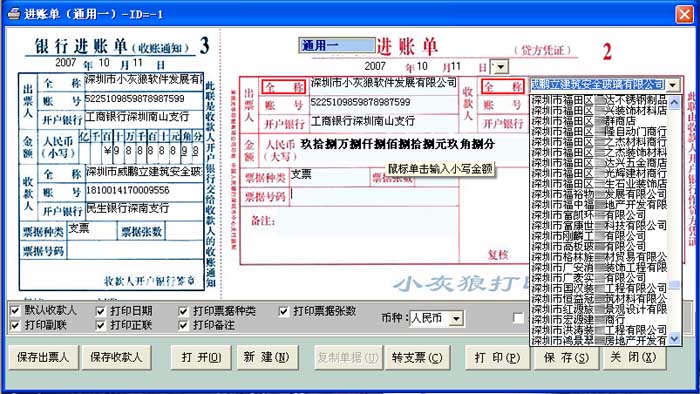Open the 币种 人民币 currency dropdown

coord(456,318)
